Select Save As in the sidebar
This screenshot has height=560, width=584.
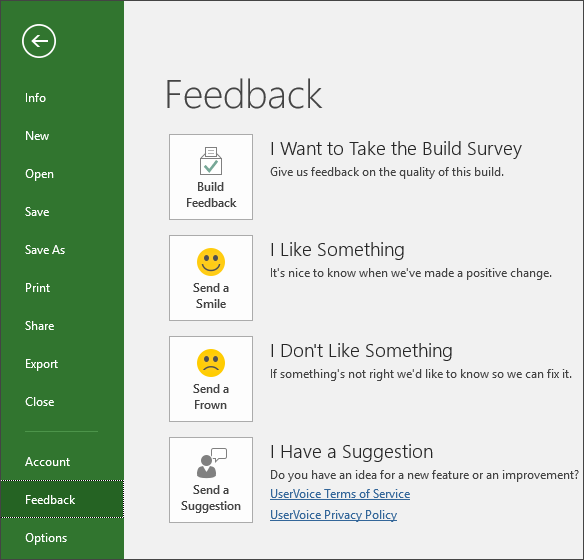tap(45, 250)
